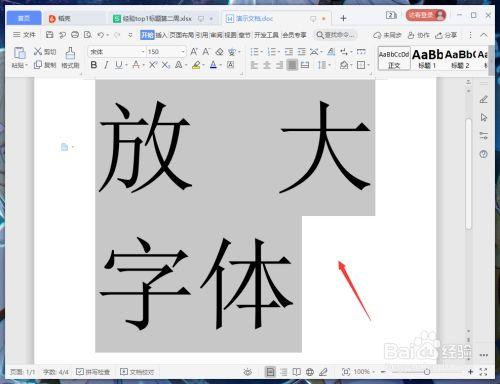The height and width of the screenshot is (384, 500).
Task: Click the distributed alignment icon
Action: [x=305, y=65]
